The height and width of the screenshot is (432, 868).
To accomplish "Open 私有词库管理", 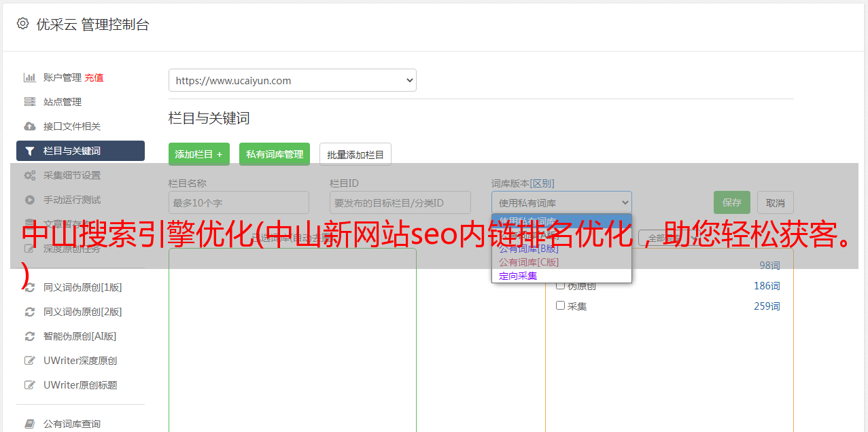I will point(275,154).
